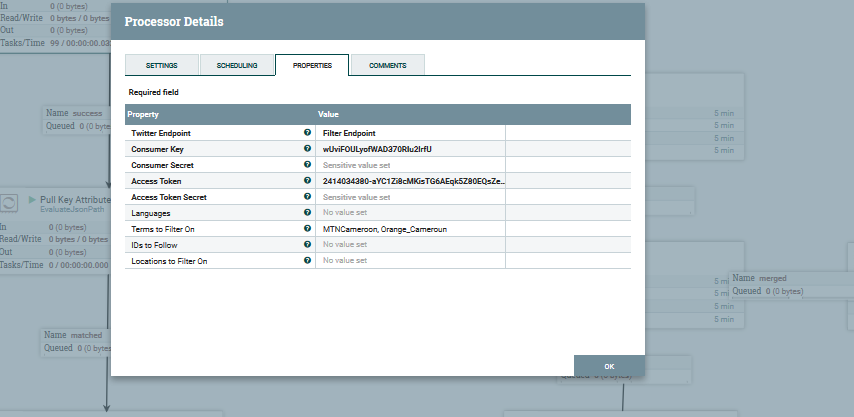Screen dimensions: 854x417
Task: Click the Consumer Secret property name
Action: point(162,165)
